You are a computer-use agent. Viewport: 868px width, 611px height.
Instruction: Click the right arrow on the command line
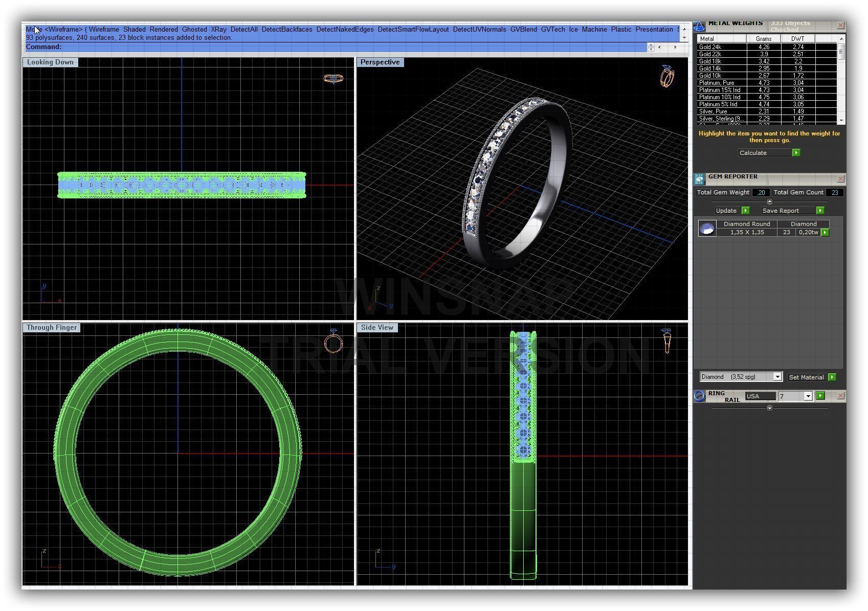pyautogui.click(x=675, y=47)
